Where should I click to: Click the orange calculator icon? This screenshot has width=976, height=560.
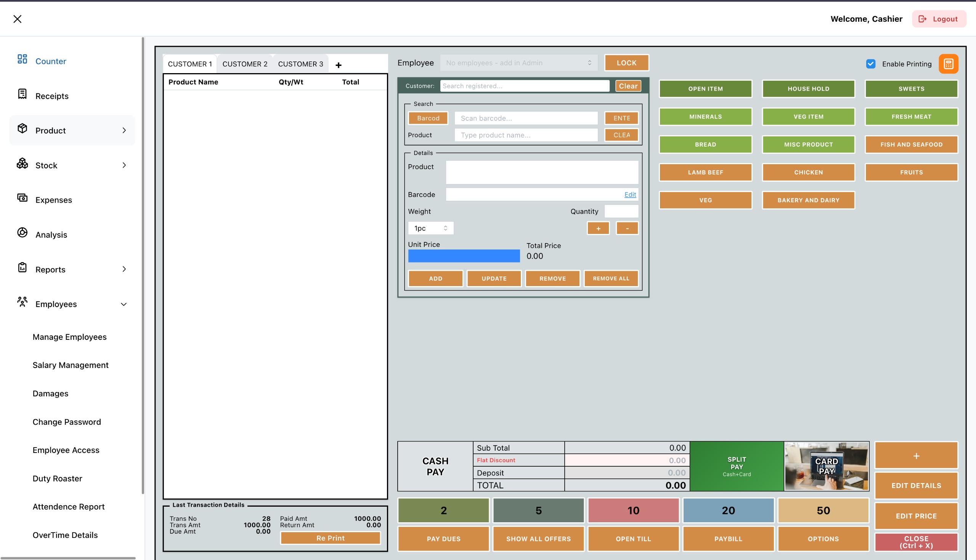pyautogui.click(x=948, y=64)
